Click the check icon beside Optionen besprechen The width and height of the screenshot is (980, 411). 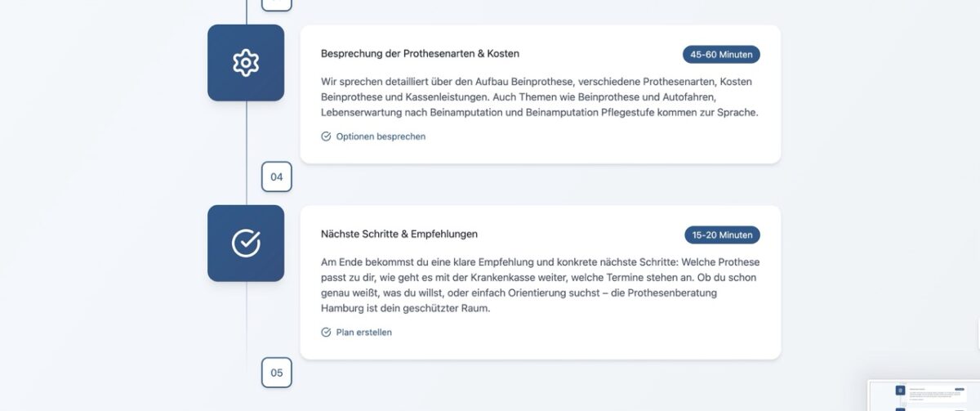click(327, 136)
